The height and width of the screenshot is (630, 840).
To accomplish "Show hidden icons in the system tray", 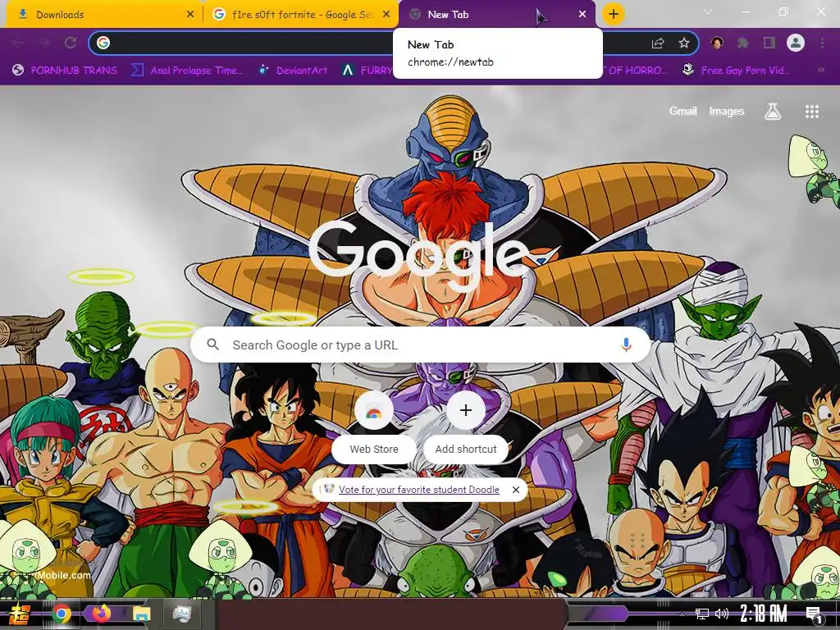I will (x=682, y=614).
